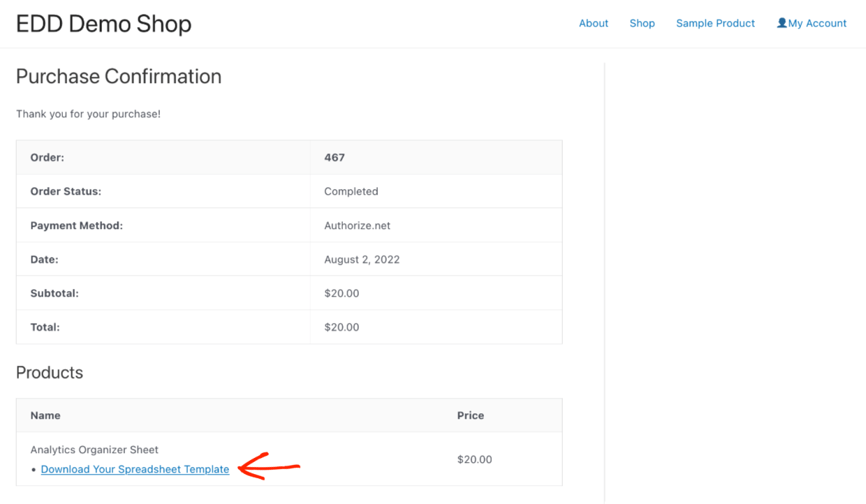The image size is (866, 504).
Task: Click the Purchase Confirmation heading
Action: (x=118, y=76)
